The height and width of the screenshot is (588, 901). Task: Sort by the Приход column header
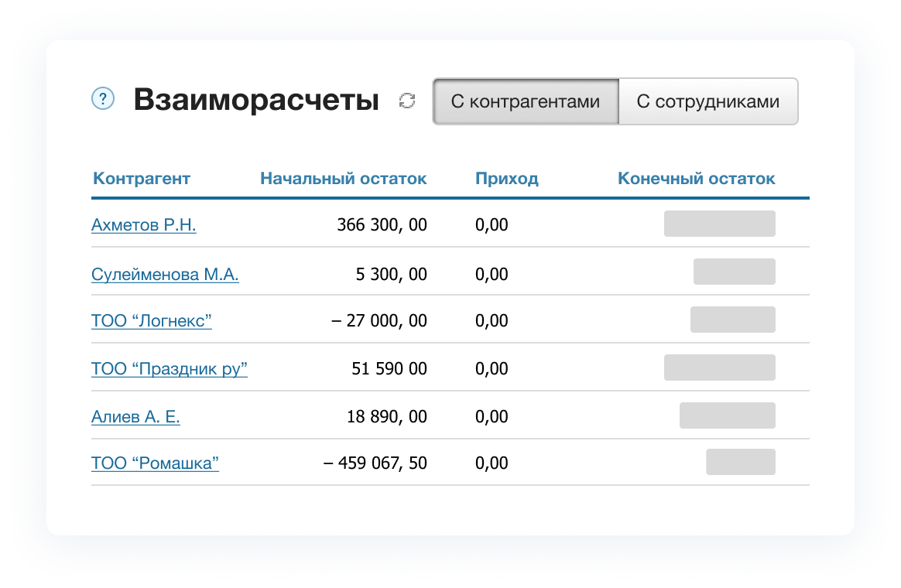(507, 179)
